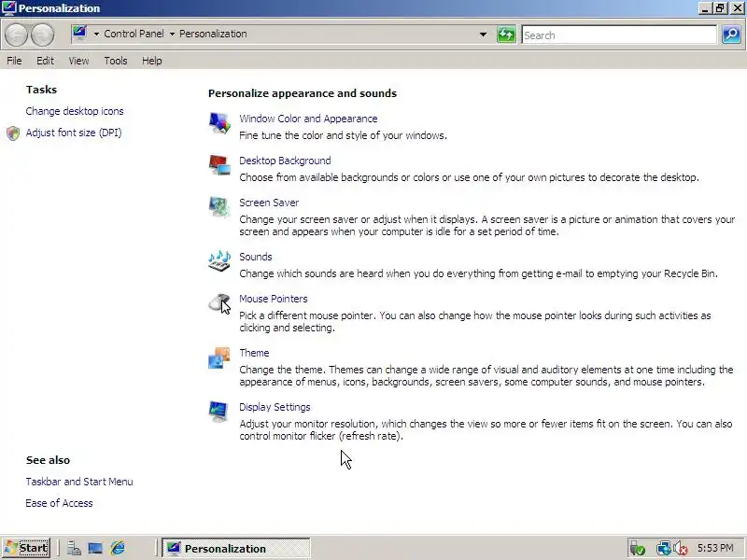This screenshot has width=747, height=560.
Task: Click the Mouse Pointers icon
Action: (x=219, y=303)
